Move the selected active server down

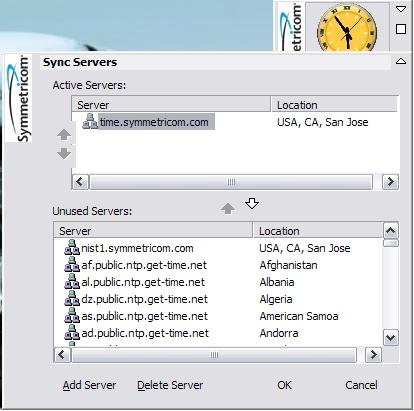tap(64, 153)
